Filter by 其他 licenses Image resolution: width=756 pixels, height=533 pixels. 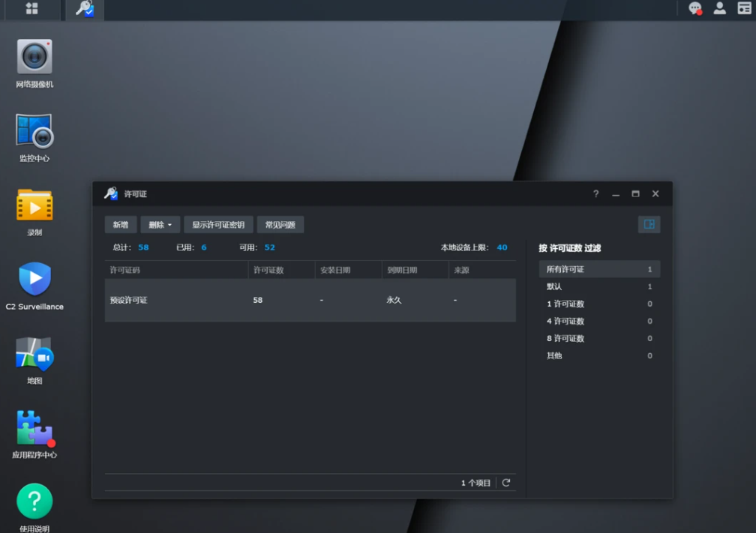(x=599, y=355)
